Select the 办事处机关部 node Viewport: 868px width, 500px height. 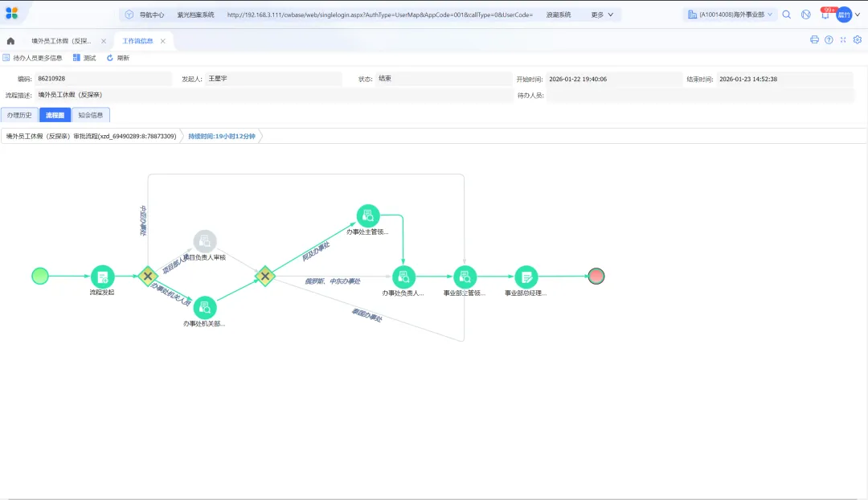pyautogui.click(x=204, y=308)
